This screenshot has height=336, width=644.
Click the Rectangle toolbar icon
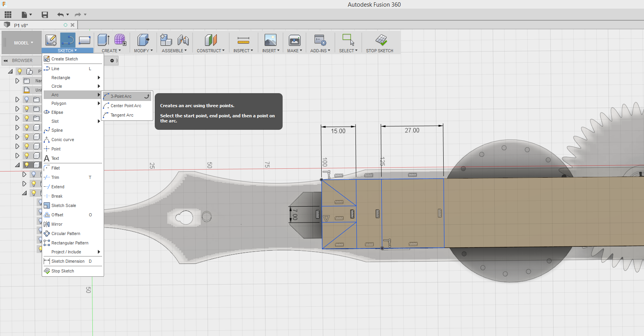click(x=85, y=40)
